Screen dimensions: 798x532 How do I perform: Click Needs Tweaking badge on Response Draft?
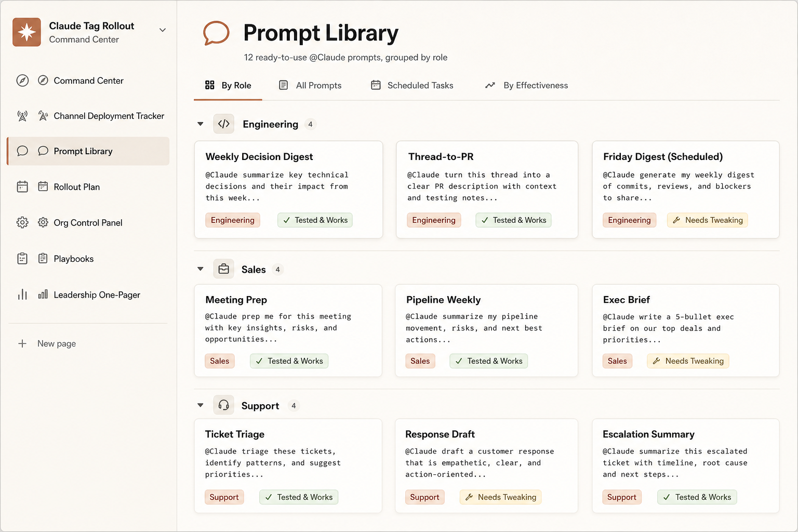pos(500,497)
